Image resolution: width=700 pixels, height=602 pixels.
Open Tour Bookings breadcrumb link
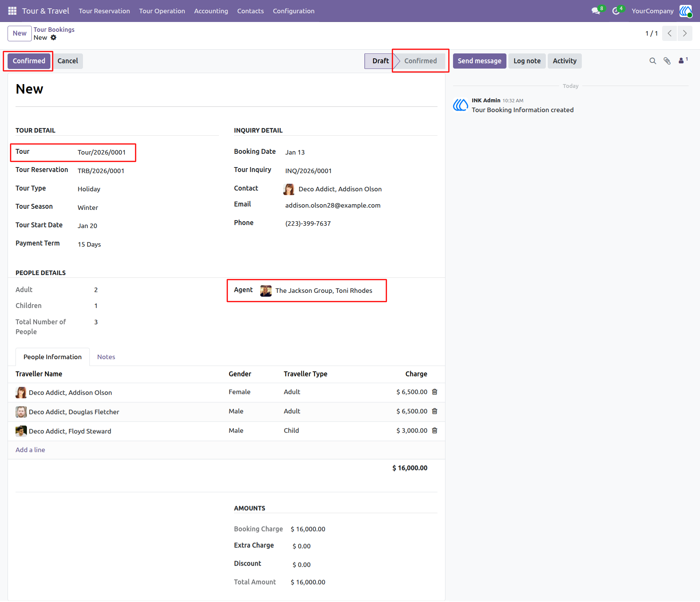coord(54,30)
